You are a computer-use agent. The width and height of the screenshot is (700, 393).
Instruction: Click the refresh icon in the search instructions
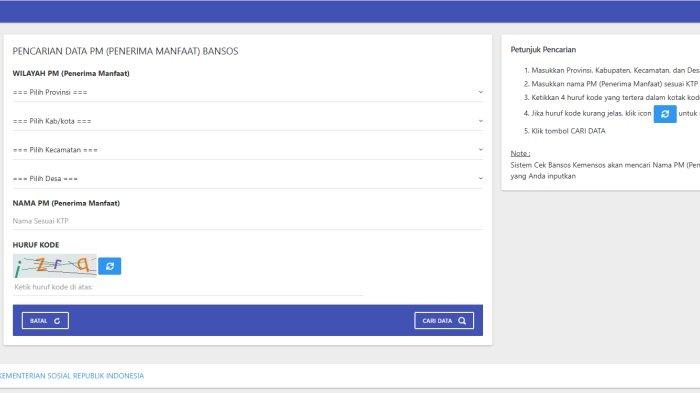pos(665,114)
